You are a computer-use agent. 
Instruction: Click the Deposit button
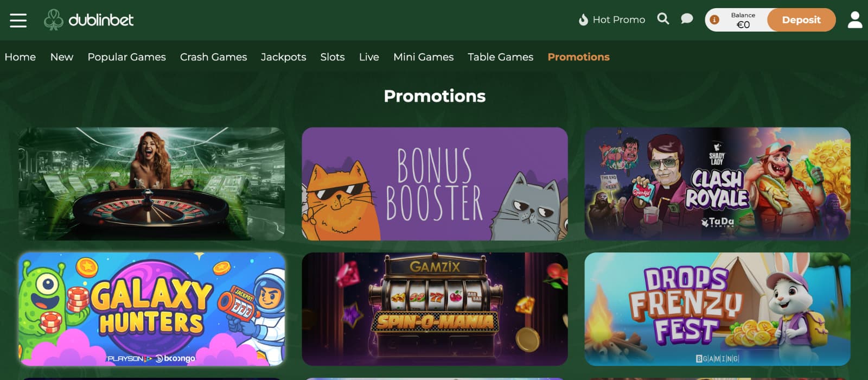[x=801, y=20]
